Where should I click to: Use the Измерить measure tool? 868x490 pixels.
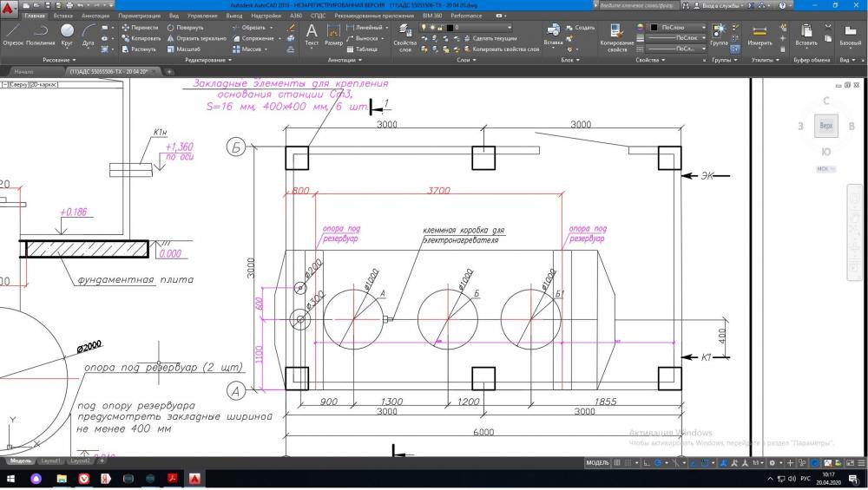pyautogui.click(x=759, y=35)
